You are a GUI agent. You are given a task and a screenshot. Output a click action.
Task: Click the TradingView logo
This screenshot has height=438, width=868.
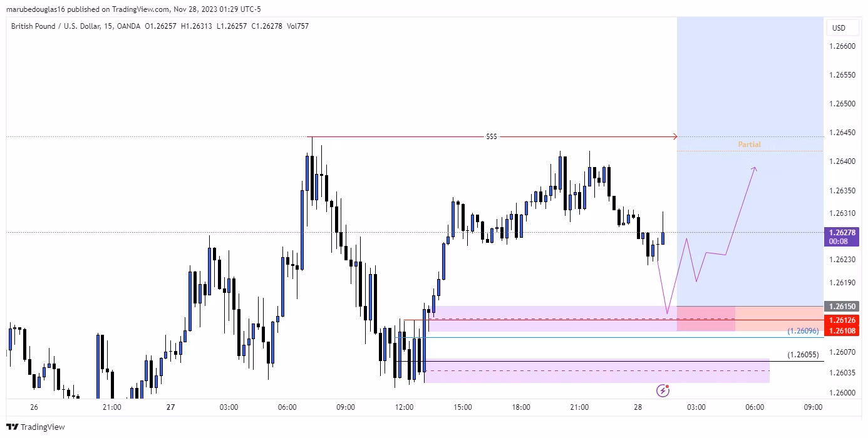click(x=43, y=427)
